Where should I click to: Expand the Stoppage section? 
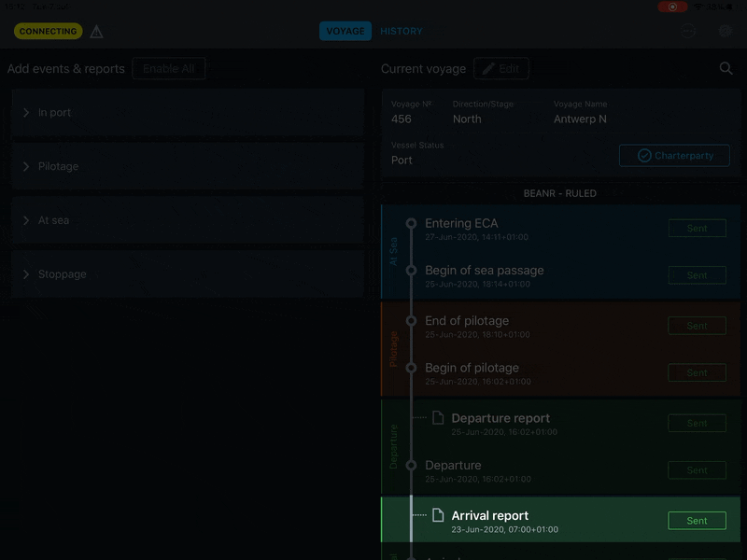coord(188,274)
